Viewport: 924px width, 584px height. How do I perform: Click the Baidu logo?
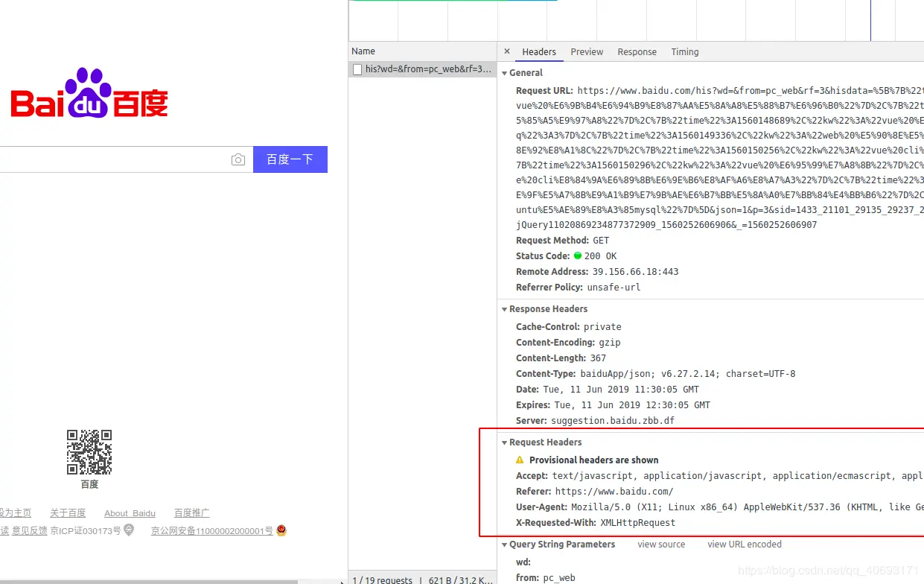click(x=89, y=94)
